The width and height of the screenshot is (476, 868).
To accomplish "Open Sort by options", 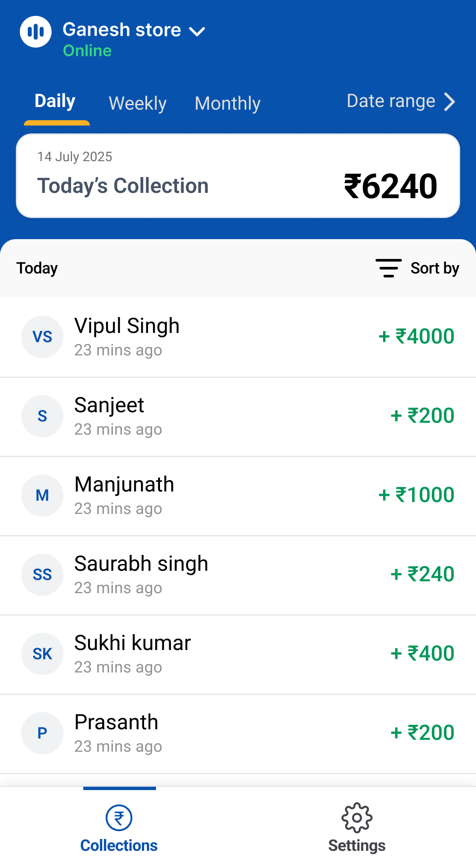I will click(x=435, y=268).
